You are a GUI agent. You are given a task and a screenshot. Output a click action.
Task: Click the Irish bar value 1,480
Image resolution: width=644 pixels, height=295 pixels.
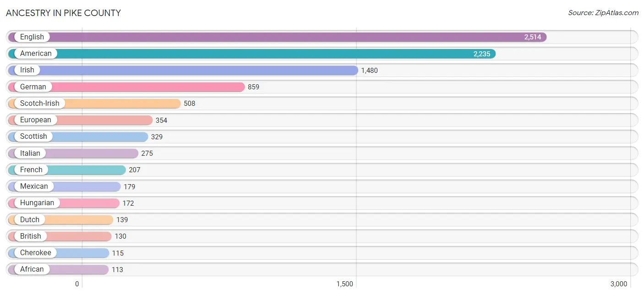(369, 71)
